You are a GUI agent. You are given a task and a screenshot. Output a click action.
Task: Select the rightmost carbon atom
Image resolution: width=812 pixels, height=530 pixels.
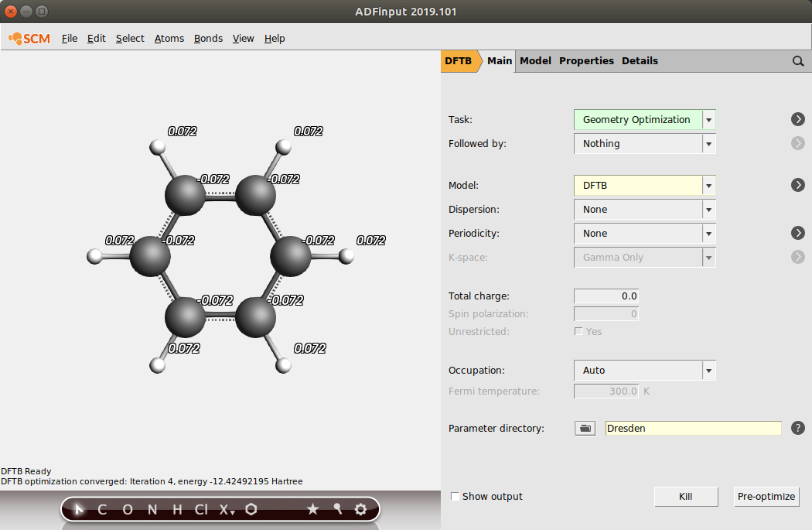tap(291, 256)
